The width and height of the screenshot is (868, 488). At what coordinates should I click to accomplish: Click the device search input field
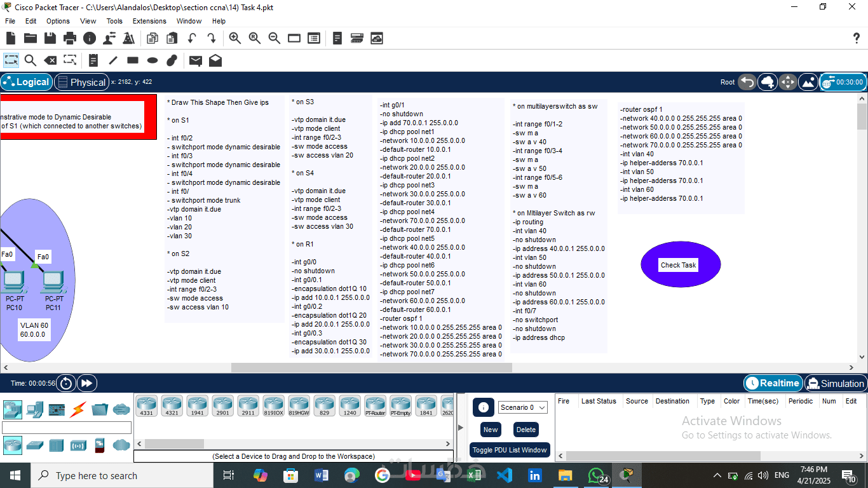[67, 428]
